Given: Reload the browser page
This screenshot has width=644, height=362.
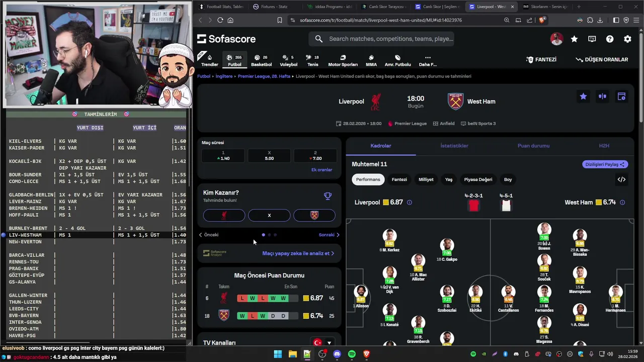Looking at the screenshot, I should tap(220, 20).
